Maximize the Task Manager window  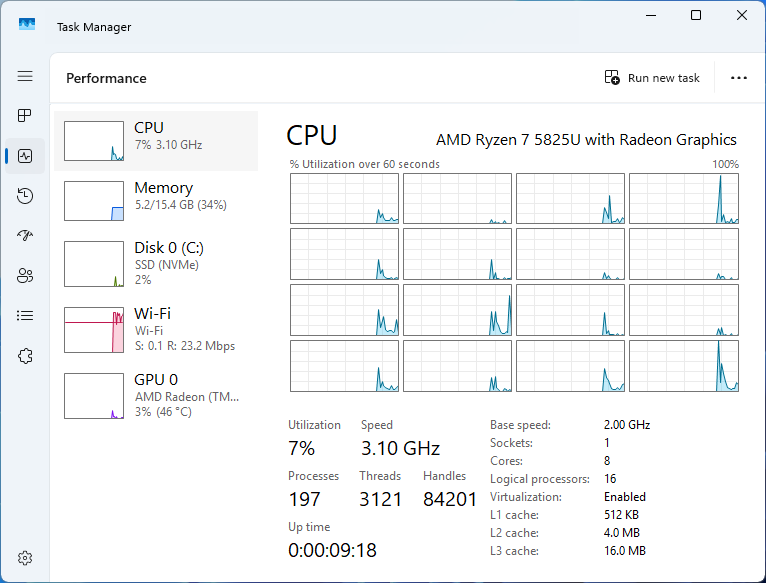(696, 15)
